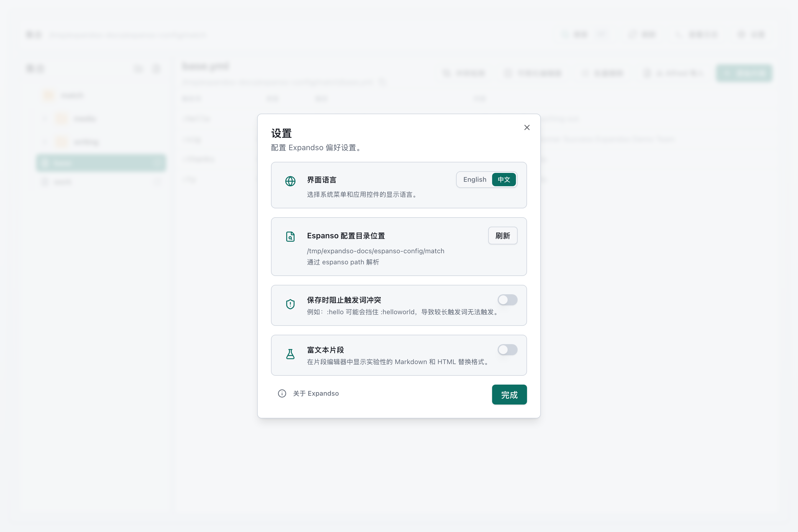Switch interface language to English
The width and height of the screenshot is (798, 532).
[x=475, y=180]
